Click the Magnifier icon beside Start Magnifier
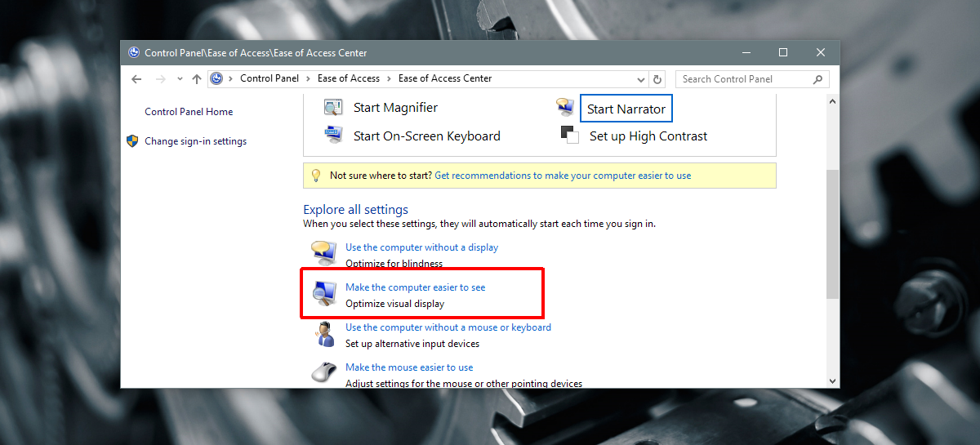 click(x=333, y=108)
